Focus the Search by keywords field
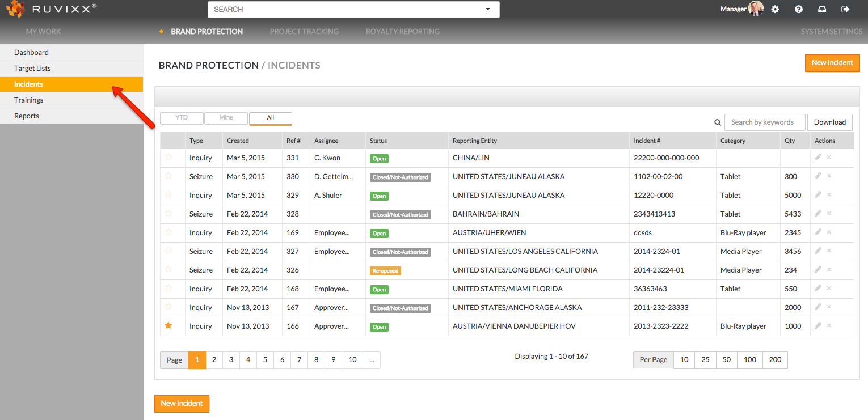Viewport: 868px width, 420px height. 764,122
